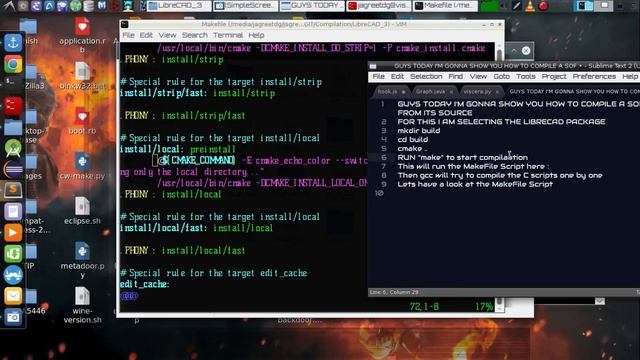Open wine-version.sh desktop file
The height and width of the screenshot is (360, 640).
click(82, 306)
